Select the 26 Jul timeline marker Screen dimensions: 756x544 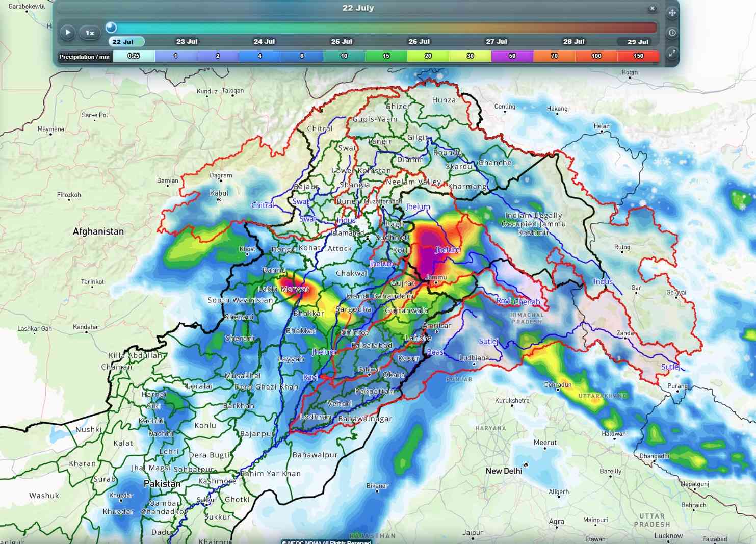coord(419,42)
